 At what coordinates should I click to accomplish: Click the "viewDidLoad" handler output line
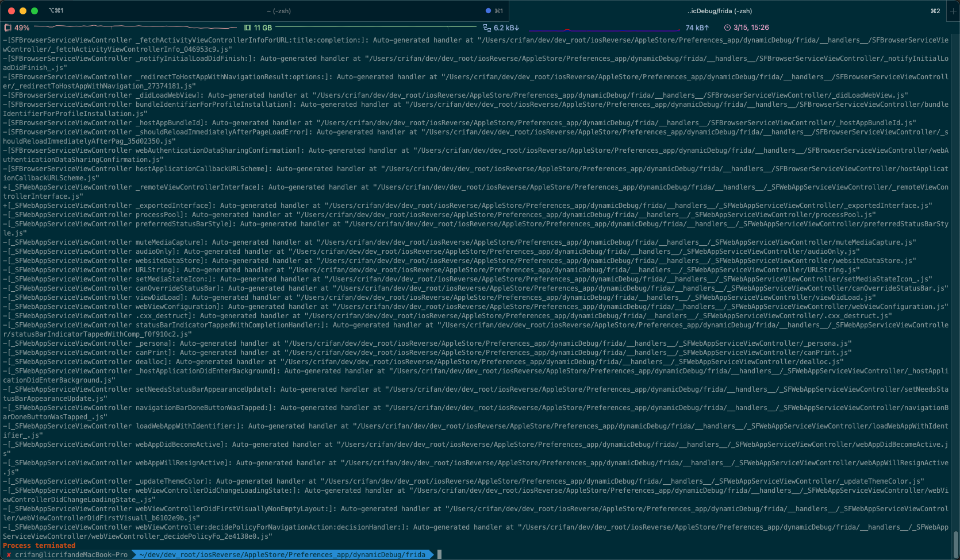[439, 298]
